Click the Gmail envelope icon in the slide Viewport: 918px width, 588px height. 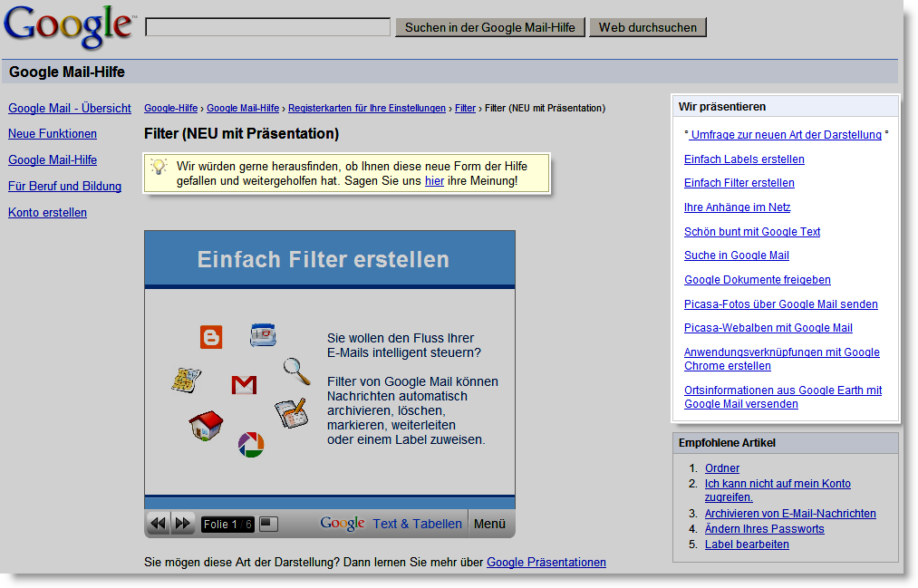click(244, 384)
